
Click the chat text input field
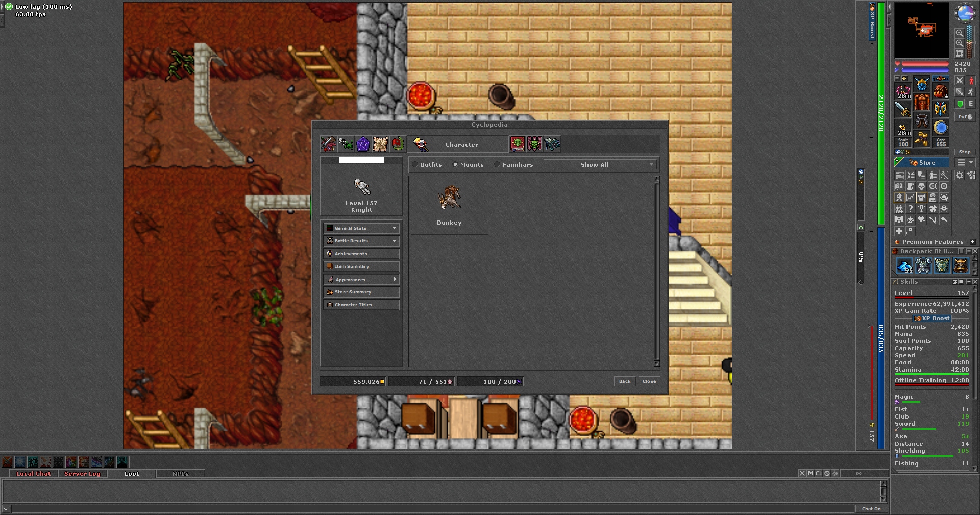tap(433, 509)
